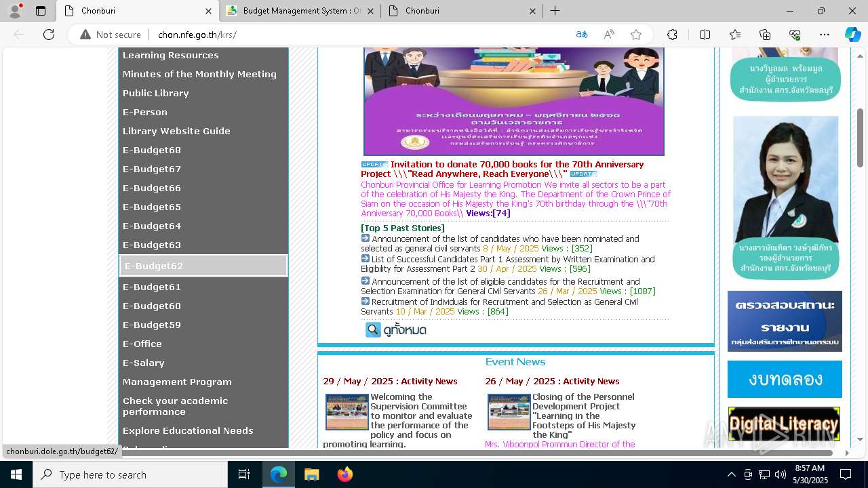Toggle the split screen icon
The image size is (868, 488).
(x=705, y=35)
